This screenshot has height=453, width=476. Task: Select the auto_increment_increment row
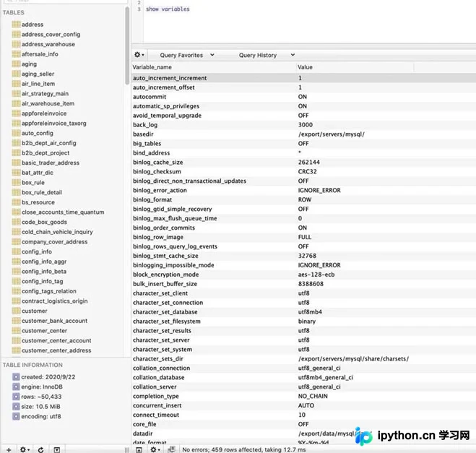pyautogui.click(x=303, y=78)
